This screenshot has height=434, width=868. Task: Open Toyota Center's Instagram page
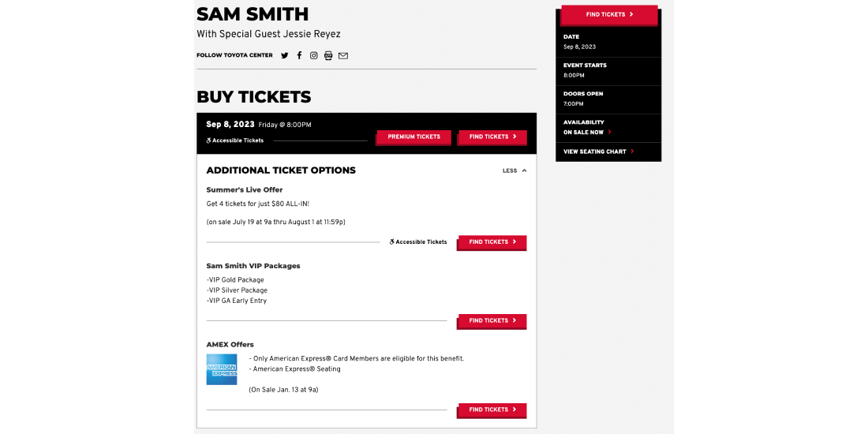point(314,55)
